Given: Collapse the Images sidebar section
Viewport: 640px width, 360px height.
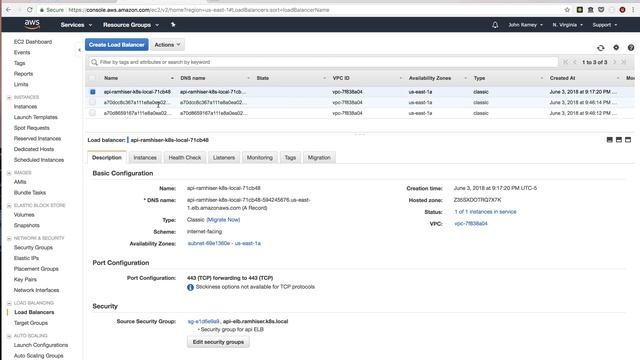Looking at the screenshot, I should point(9,173).
